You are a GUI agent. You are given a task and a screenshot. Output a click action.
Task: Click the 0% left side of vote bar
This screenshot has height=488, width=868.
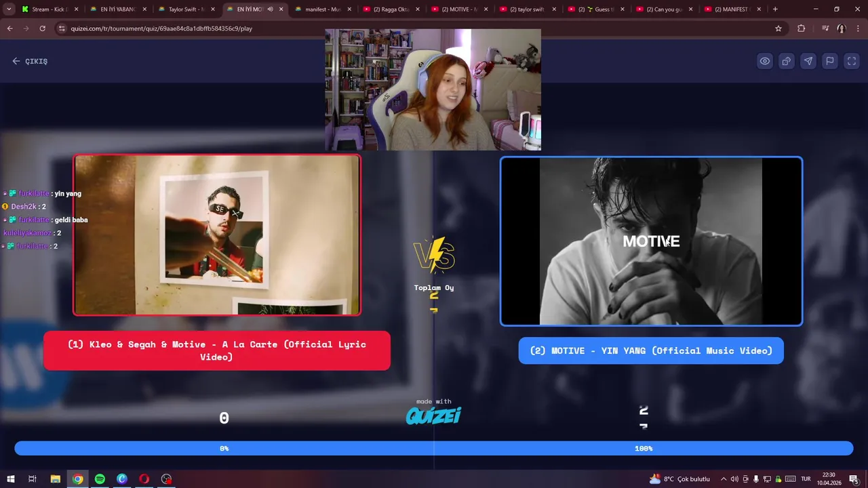pos(224,448)
